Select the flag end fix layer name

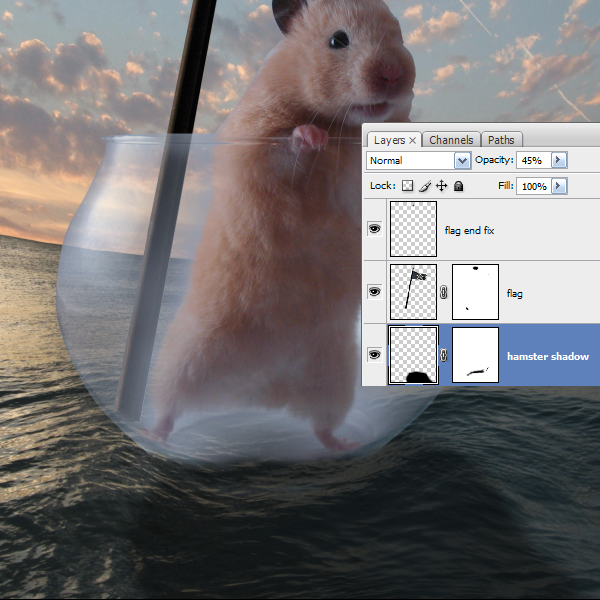469,231
